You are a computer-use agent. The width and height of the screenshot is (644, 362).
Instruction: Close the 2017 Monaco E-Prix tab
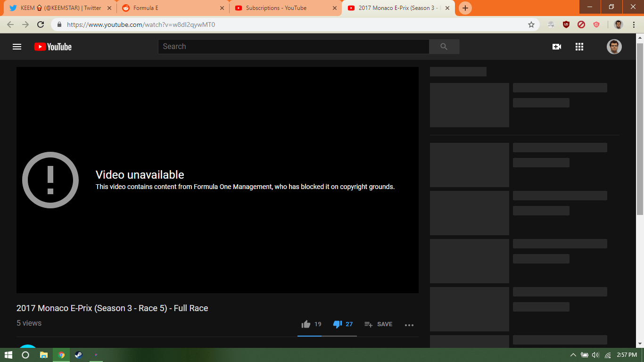(447, 8)
